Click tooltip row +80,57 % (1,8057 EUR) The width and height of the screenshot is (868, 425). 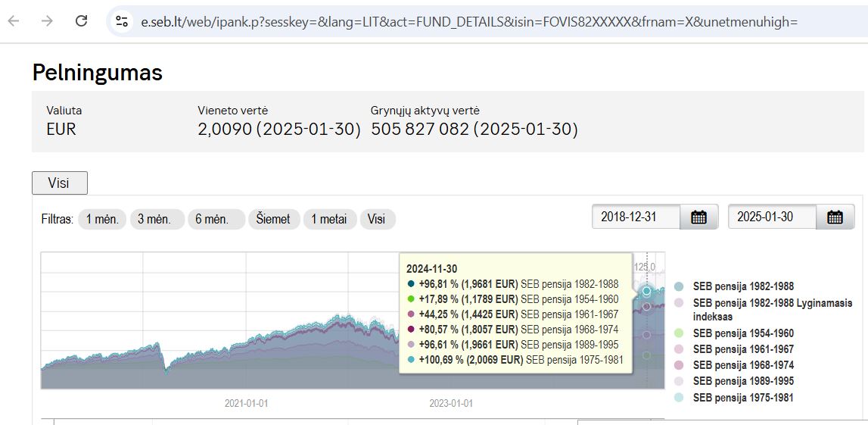tap(513, 330)
